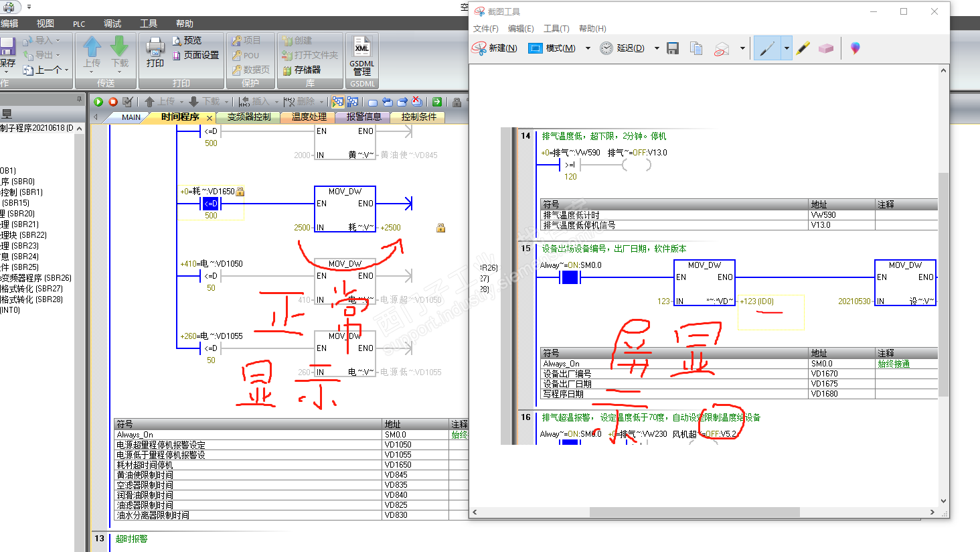Toggle the highlighted program status monitor icon
980x552 pixels.
(x=337, y=102)
